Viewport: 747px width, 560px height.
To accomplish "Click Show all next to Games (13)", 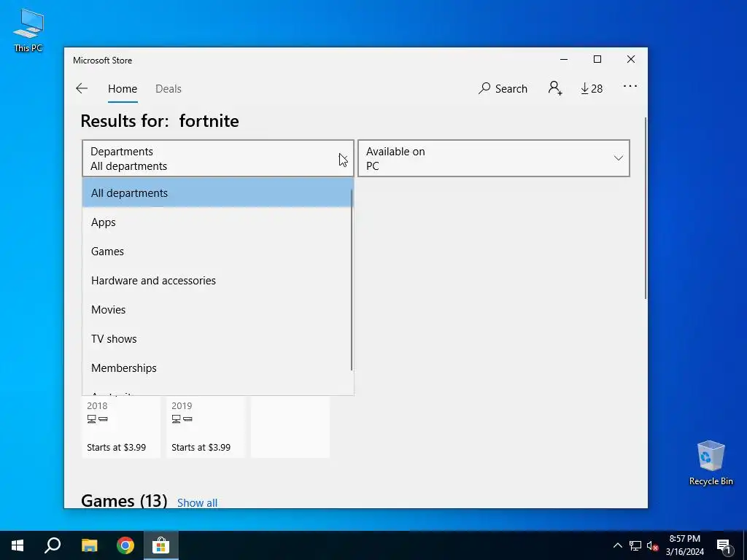I will coord(197,503).
